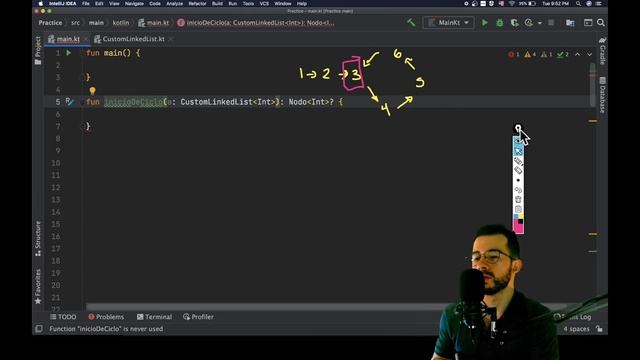Open Project Structure from toolbar icon
640x360 pixels.
coord(570,23)
